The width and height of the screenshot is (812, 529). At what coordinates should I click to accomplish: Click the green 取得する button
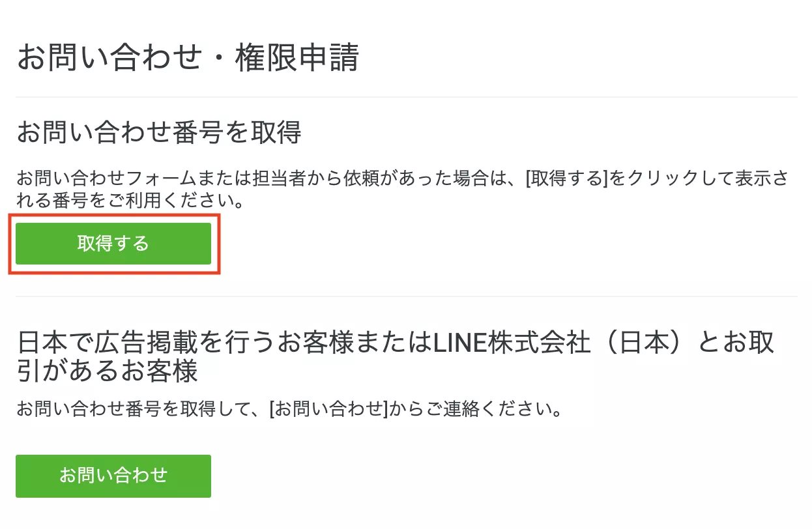[113, 244]
